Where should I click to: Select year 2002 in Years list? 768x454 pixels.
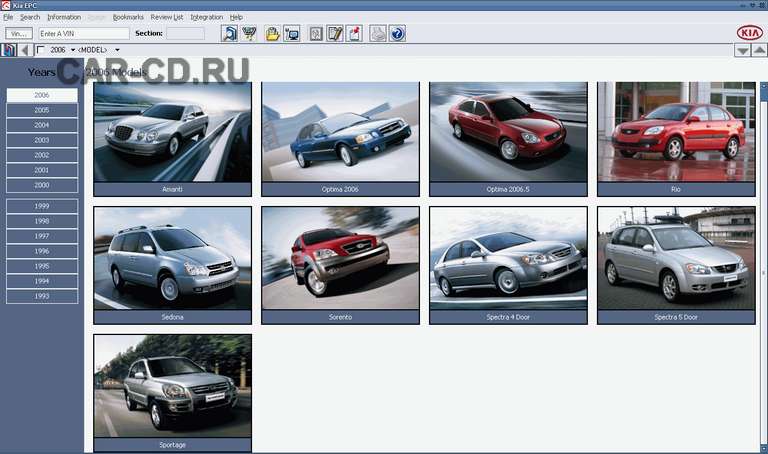click(42, 155)
